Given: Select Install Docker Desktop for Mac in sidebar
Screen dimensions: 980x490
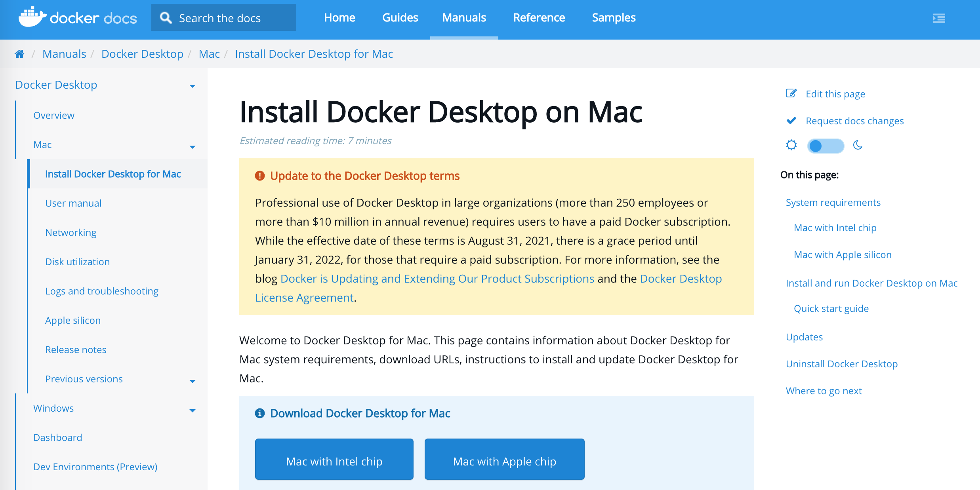Looking at the screenshot, I should point(113,174).
